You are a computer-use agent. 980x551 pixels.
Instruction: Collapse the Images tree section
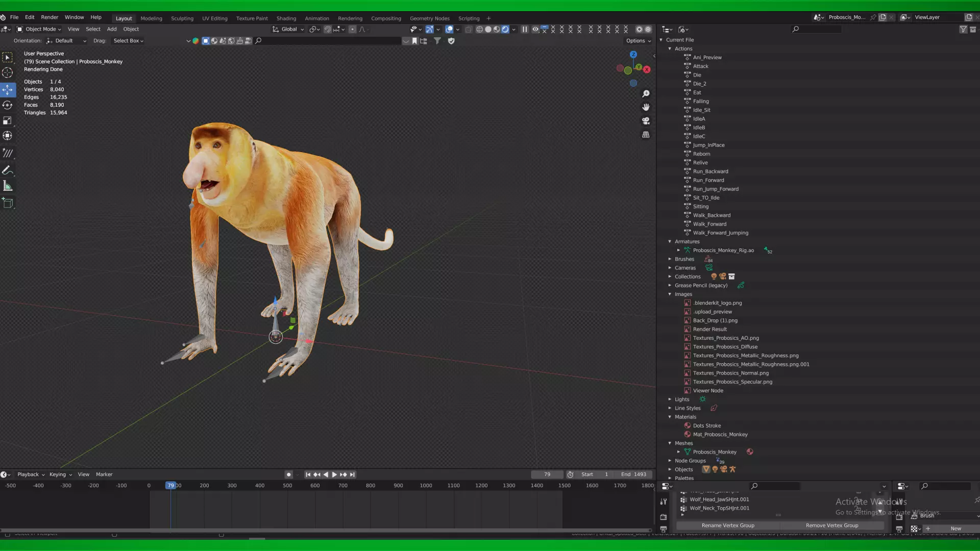click(x=670, y=294)
